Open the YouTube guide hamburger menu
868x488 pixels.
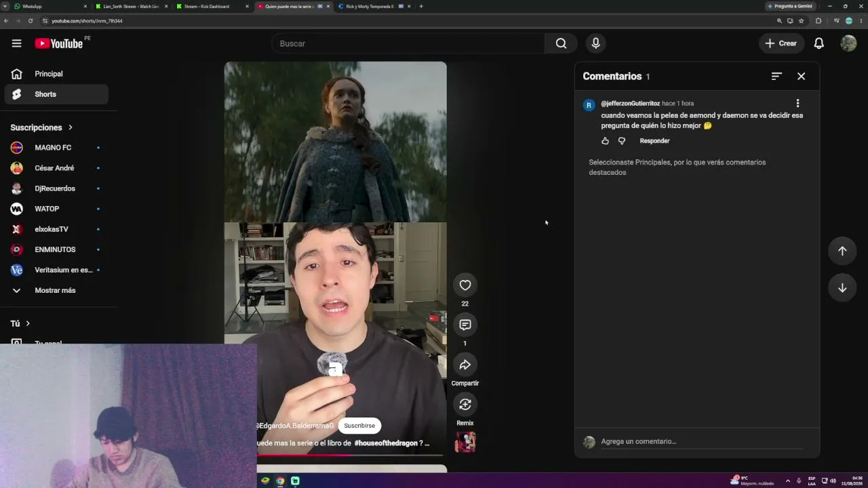16,43
